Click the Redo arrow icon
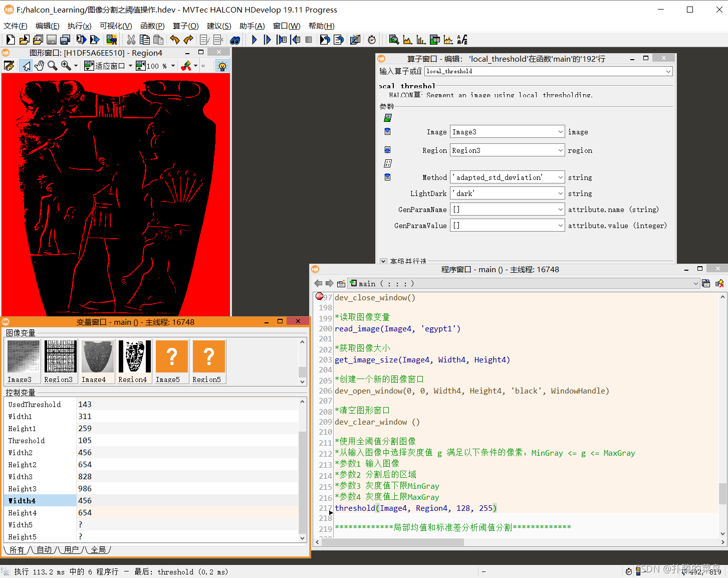 [188, 40]
